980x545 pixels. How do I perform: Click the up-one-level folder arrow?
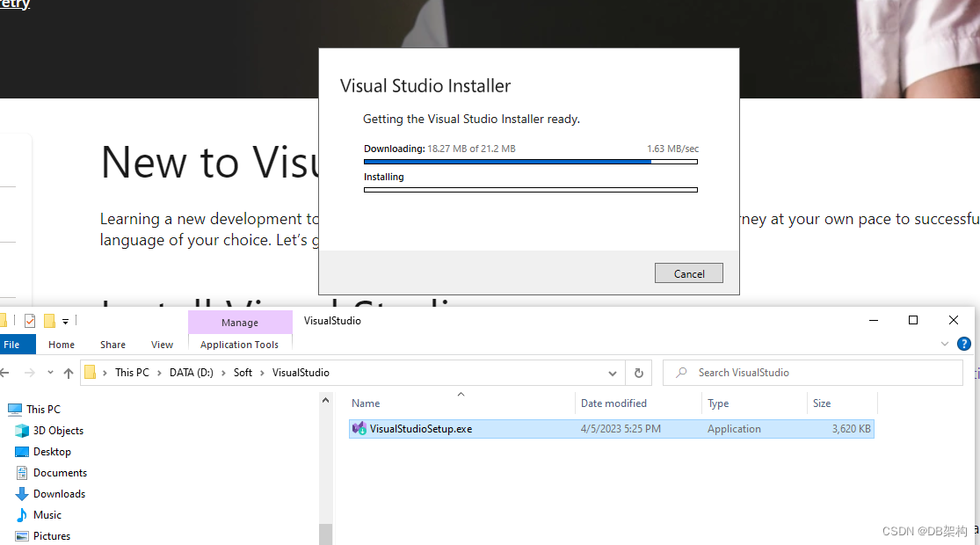(68, 373)
